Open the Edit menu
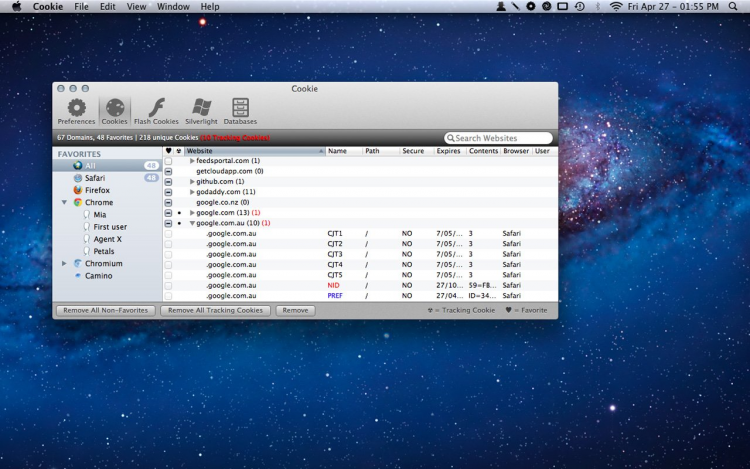This screenshot has width=750, height=469. 107,7
